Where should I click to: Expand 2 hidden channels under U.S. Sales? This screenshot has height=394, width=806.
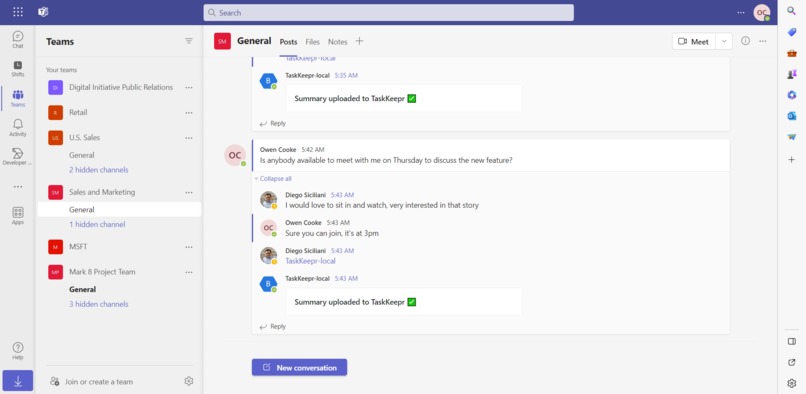pos(99,170)
